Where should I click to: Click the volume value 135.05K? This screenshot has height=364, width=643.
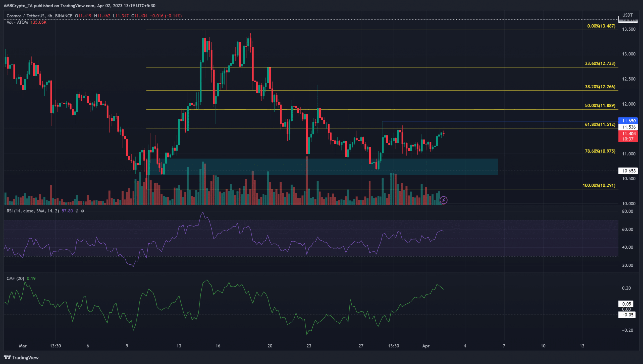[38, 22]
